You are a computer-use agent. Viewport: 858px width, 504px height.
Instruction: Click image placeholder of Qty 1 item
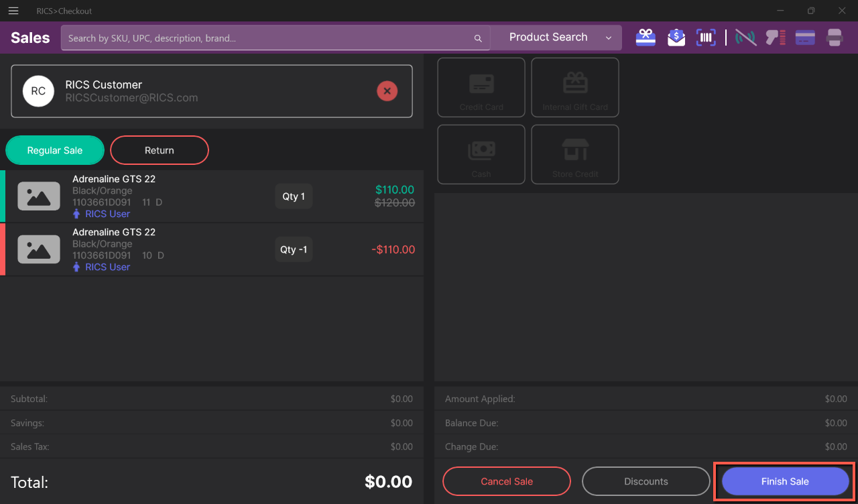click(x=39, y=196)
